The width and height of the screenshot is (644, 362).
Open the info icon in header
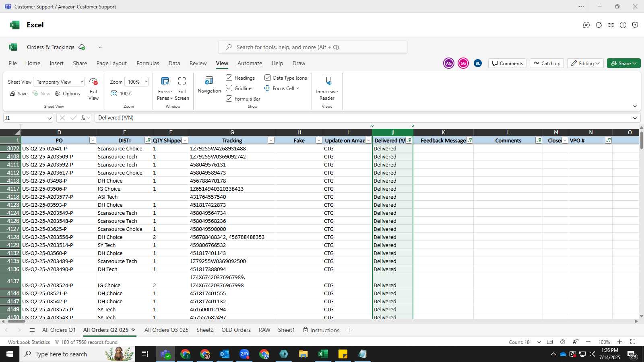(x=623, y=25)
